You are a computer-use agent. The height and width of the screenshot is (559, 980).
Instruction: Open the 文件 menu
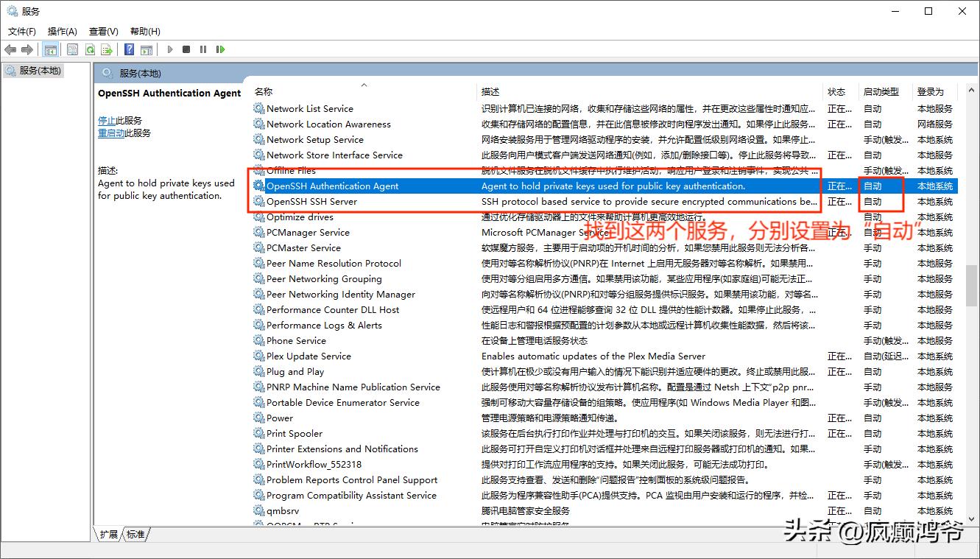[21, 31]
